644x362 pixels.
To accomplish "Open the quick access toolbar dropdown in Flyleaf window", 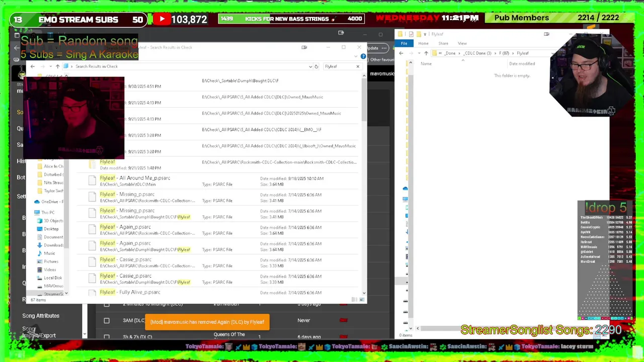I will [x=426, y=34].
